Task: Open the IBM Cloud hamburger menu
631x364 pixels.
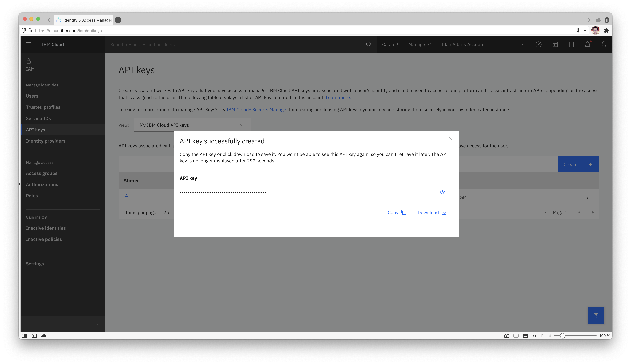Action: click(x=29, y=45)
